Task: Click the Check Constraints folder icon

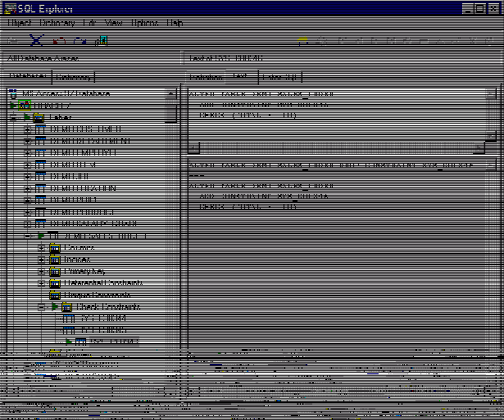Action: tap(68, 306)
